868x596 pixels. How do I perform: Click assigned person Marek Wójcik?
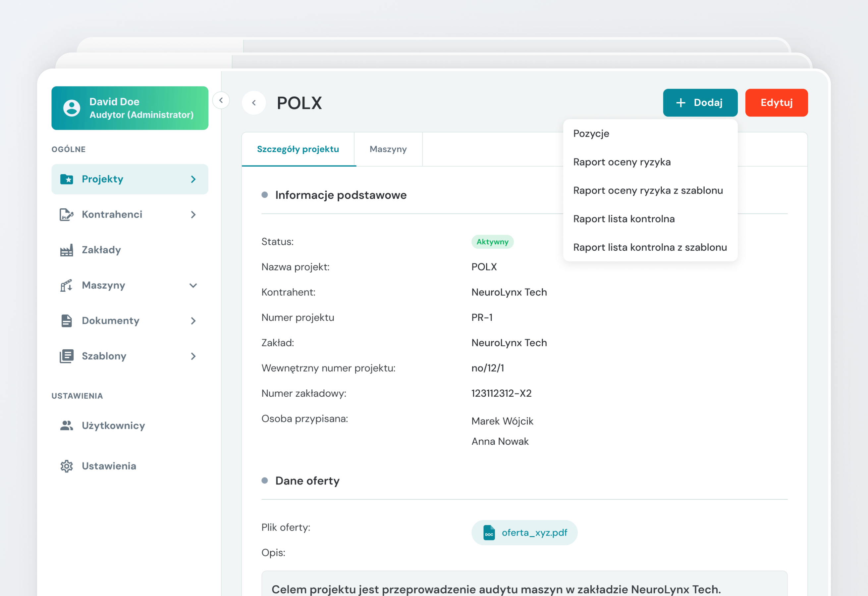(502, 421)
